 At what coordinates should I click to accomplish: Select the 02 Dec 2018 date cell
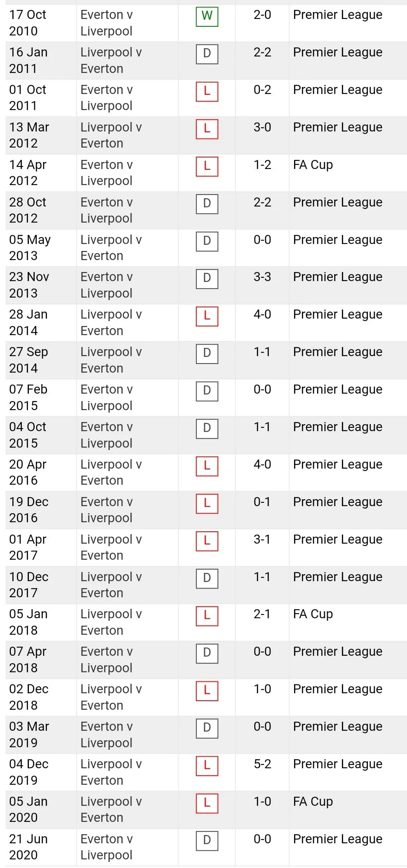28,697
